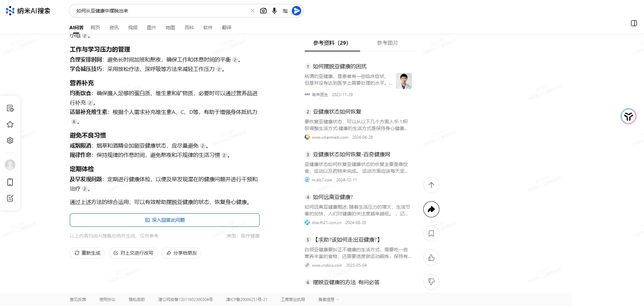The height and width of the screenshot is (306, 644).
Task: Give a thumbs down to the AI answer
Action: pos(431,282)
